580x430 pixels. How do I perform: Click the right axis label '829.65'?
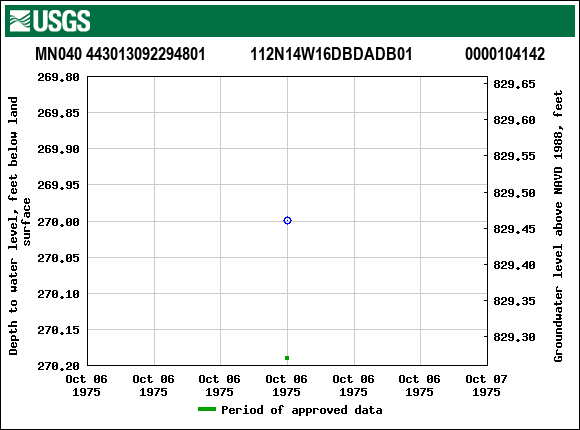click(514, 84)
